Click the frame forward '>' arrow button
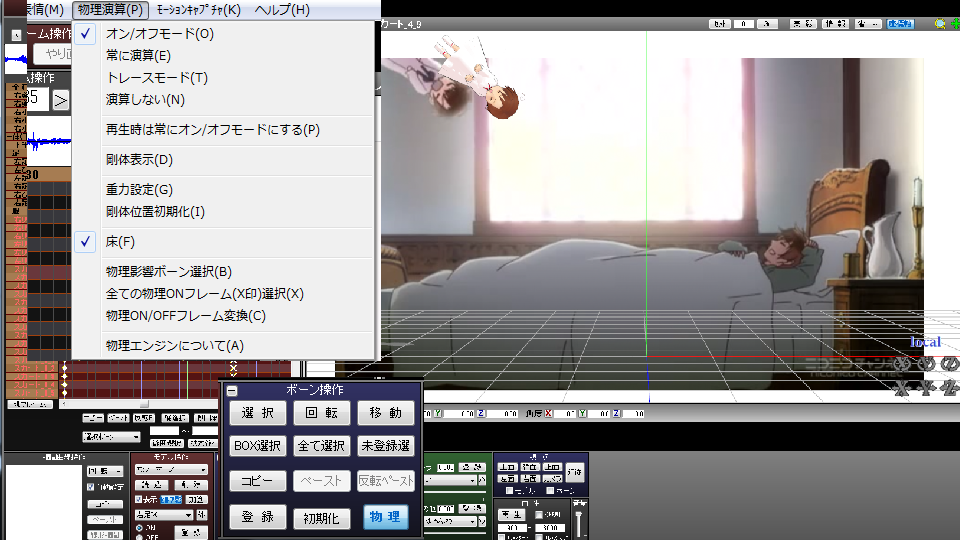Viewport: 960px width, 540px height. (60, 100)
